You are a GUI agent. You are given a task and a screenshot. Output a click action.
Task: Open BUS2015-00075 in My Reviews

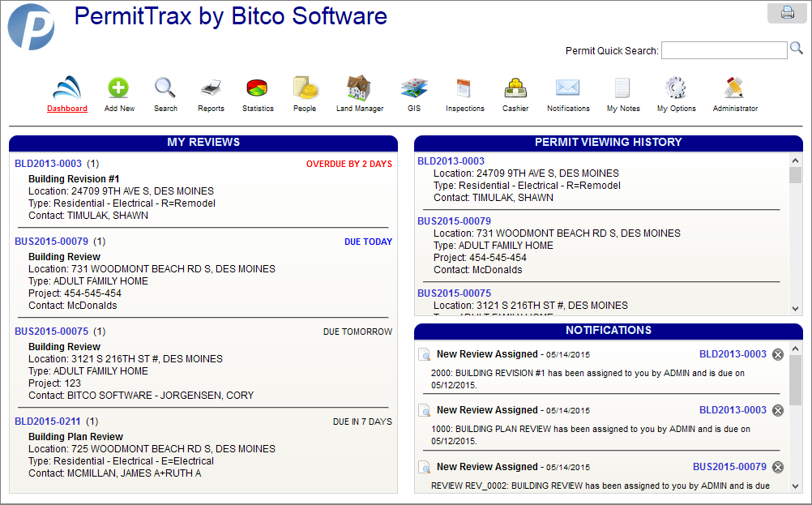point(51,332)
